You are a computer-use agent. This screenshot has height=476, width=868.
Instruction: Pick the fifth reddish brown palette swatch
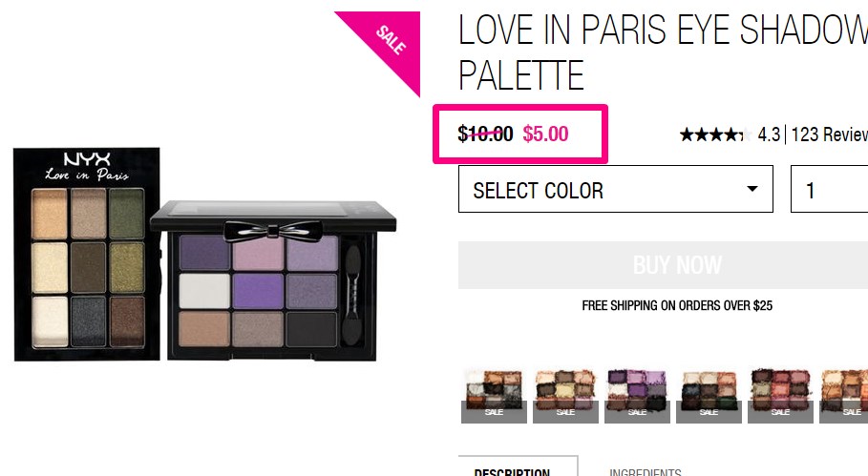click(780, 396)
